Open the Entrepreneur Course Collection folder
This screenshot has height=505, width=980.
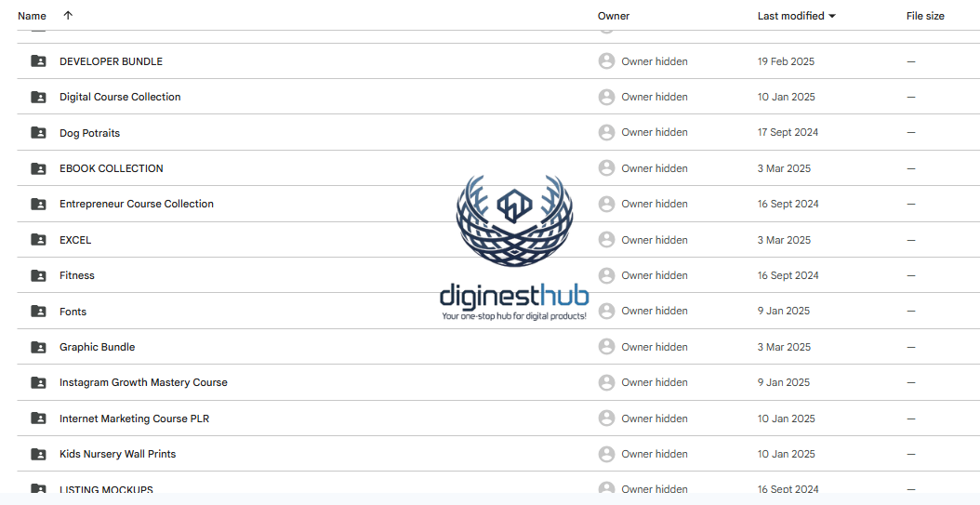coord(137,204)
